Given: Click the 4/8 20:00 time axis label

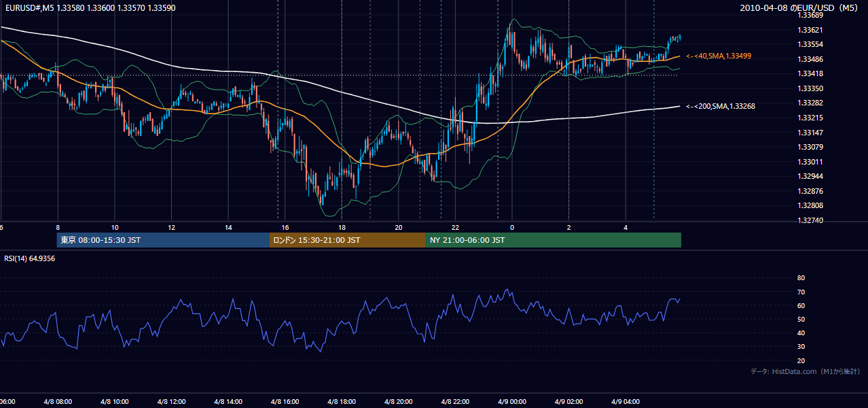Looking at the screenshot, I should [399, 402].
